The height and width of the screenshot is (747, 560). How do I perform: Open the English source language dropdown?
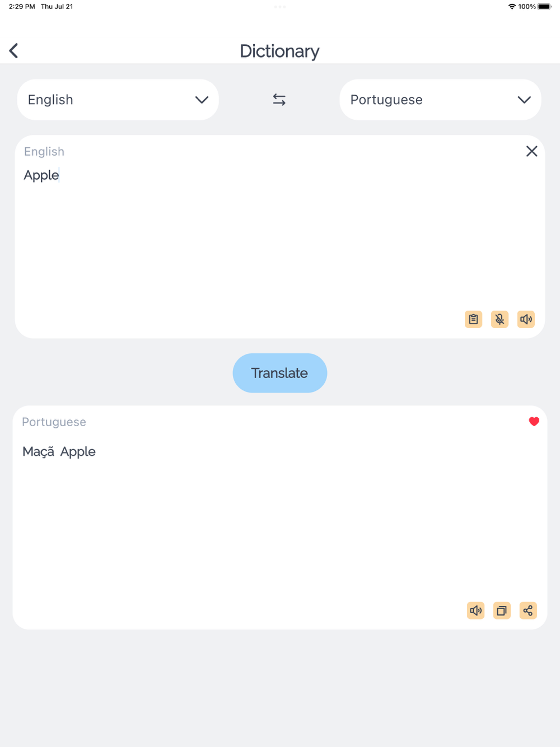tap(118, 100)
